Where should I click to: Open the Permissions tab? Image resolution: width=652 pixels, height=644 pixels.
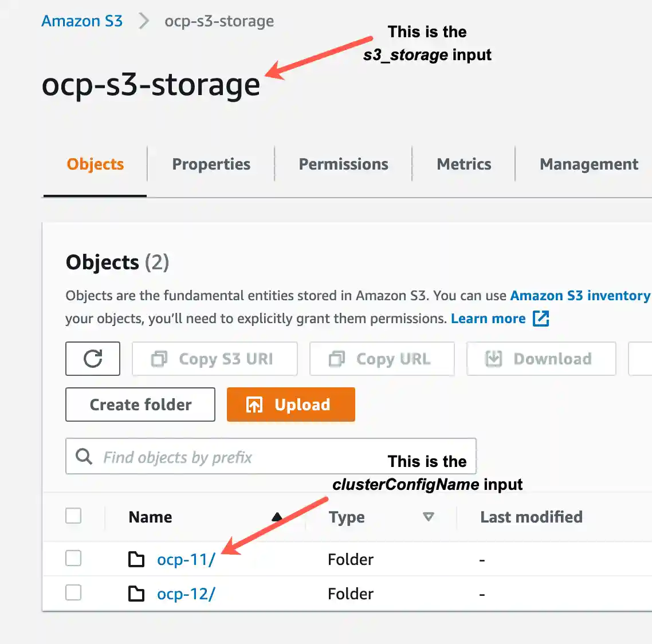(343, 164)
